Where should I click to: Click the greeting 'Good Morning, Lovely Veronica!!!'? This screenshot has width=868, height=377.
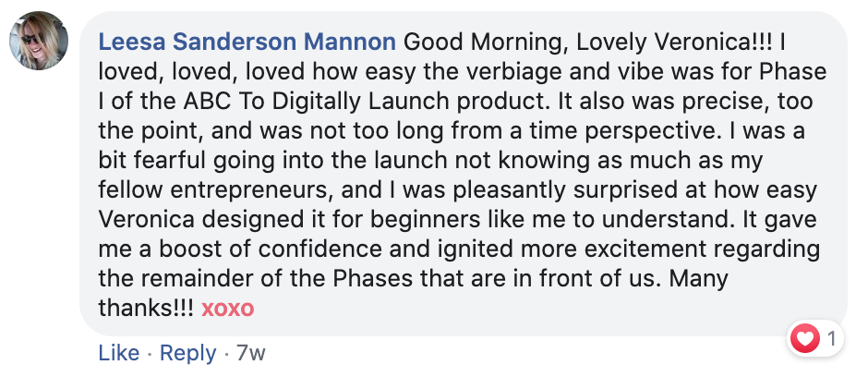coord(588,43)
